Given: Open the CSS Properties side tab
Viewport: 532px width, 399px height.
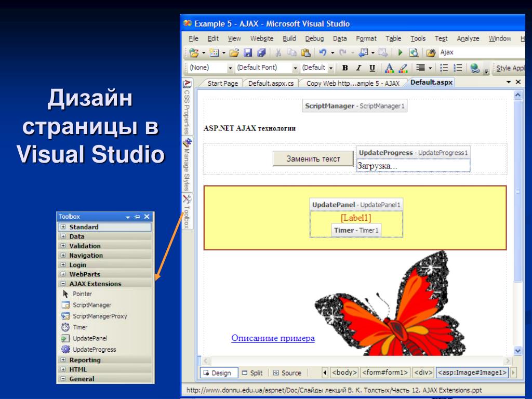Looking at the screenshot, I should pyautogui.click(x=187, y=107).
